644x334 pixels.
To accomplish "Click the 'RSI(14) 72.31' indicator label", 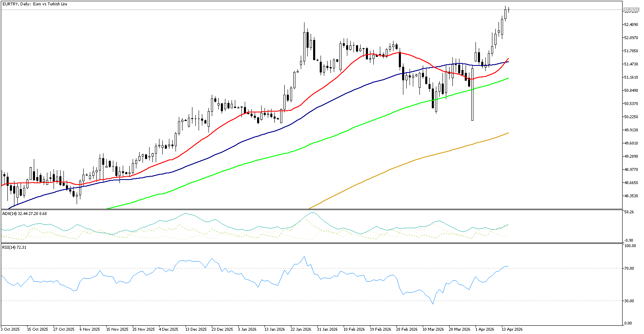I will 14,247.
